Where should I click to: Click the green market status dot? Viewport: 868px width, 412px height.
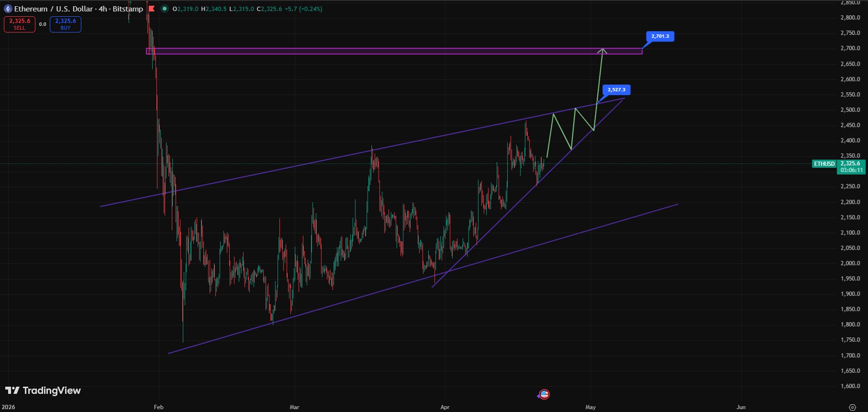[x=165, y=9]
